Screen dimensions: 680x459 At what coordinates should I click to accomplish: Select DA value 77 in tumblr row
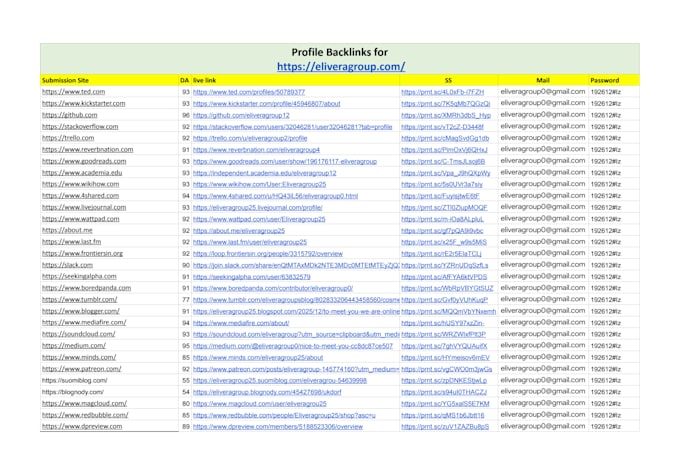click(x=186, y=300)
